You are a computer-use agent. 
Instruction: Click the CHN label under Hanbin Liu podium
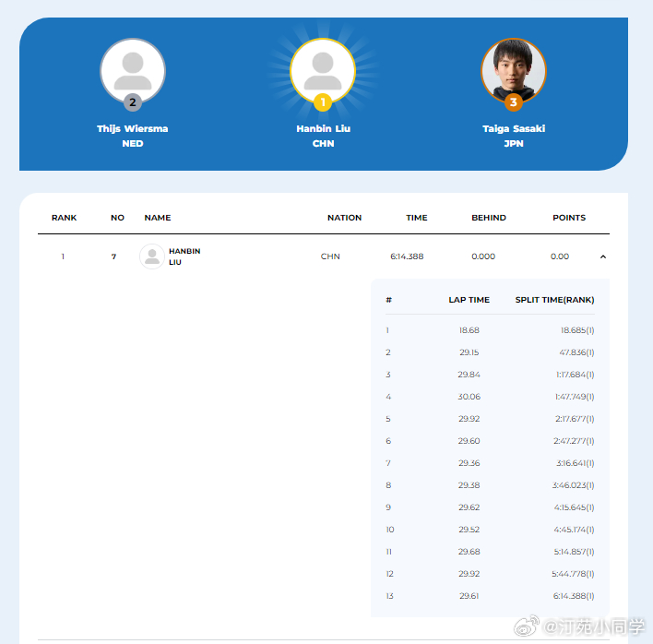coord(323,143)
